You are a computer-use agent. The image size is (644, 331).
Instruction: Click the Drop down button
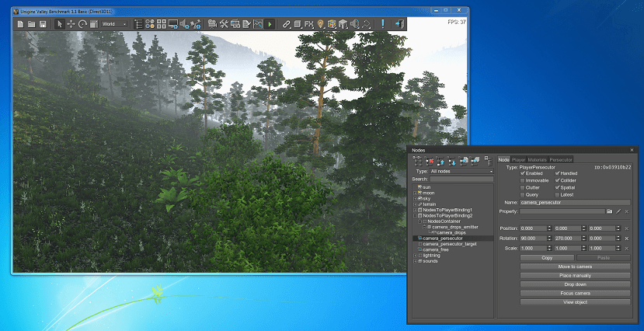[575, 284]
